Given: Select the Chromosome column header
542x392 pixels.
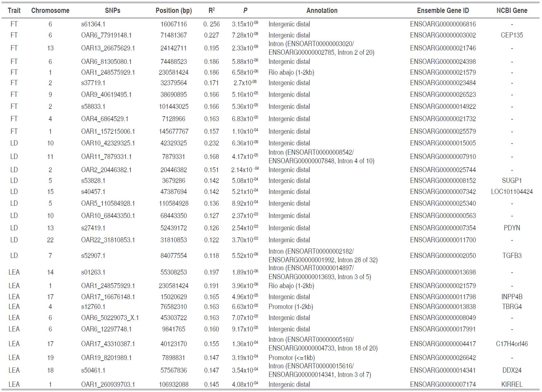Looking at the screenshot, I should point(50,10).
